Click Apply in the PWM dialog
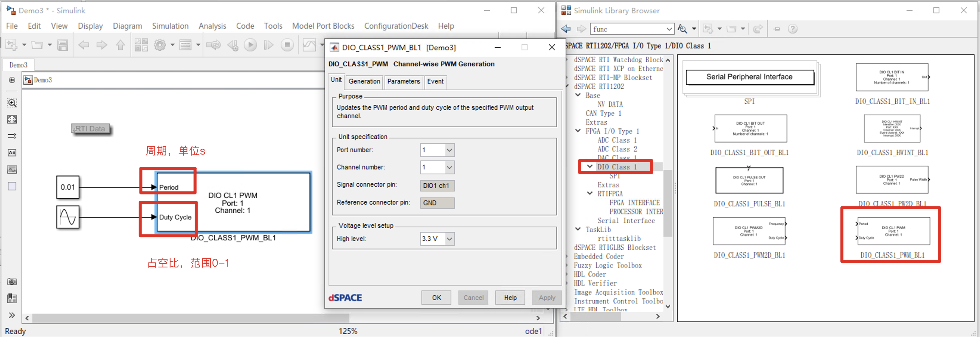Image resolution: width=980 pixels, height=337 pixels. [x=547, y=298]
